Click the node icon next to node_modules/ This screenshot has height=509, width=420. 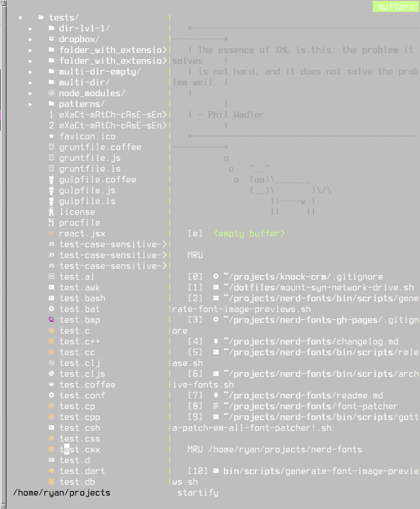click(x=51, y=93)
